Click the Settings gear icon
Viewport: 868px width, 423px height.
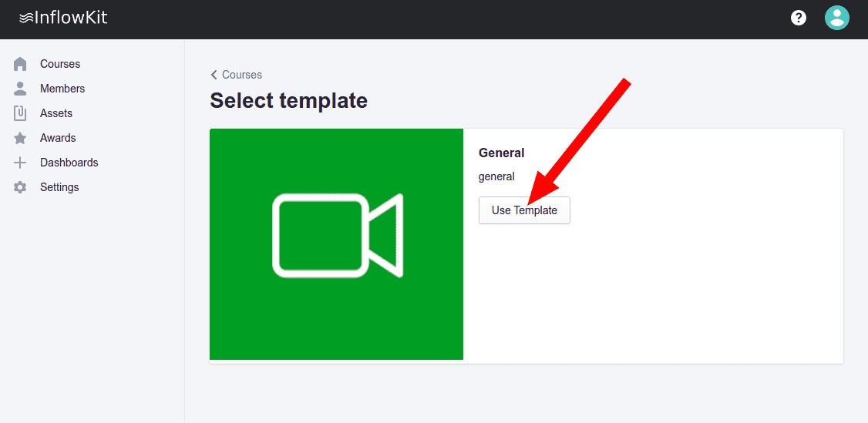tap(20, 187)
